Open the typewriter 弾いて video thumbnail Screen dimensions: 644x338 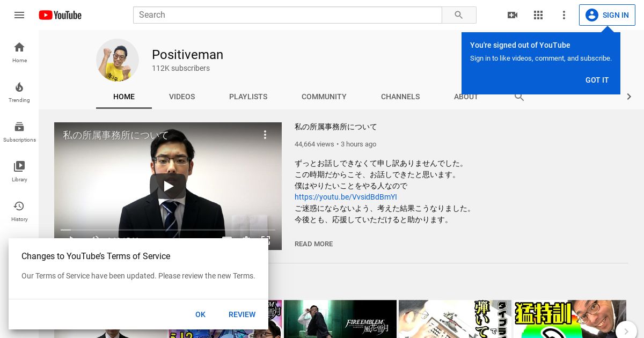tap(455, 319)
